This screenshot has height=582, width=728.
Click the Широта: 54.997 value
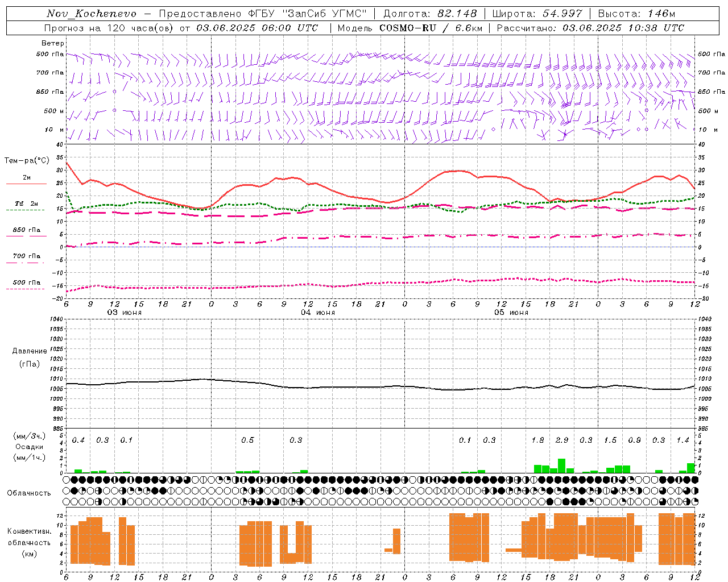(537, 14)
